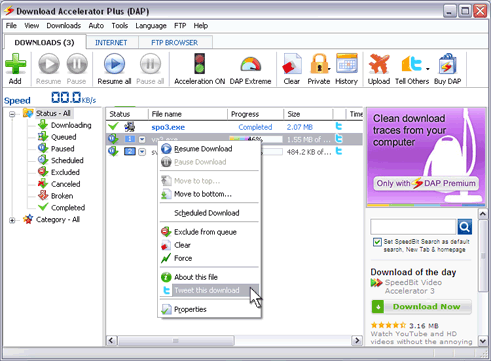Image resolution: width=491 pixels, height=361 pixels.
Task: Click the Status - All folder item
Action: point(53,113)
